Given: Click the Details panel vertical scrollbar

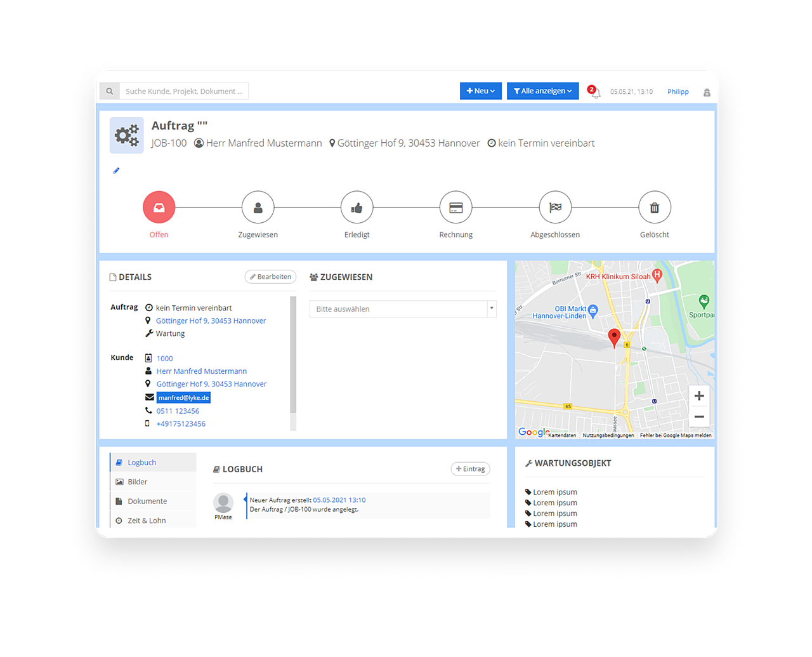Looking at the screenshot, I should coord(293,355).
